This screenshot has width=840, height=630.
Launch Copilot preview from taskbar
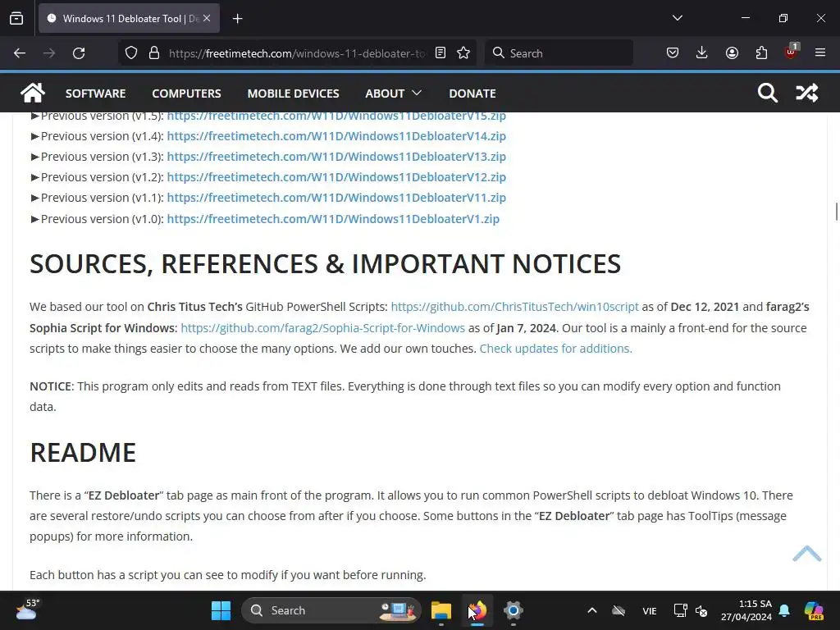[814, 610]
